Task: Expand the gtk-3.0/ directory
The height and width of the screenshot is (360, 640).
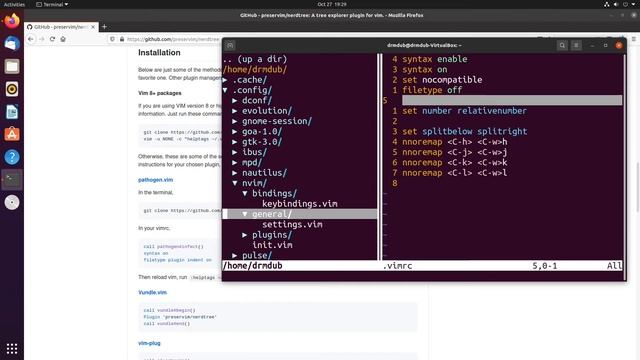Action: coord(235,142)
